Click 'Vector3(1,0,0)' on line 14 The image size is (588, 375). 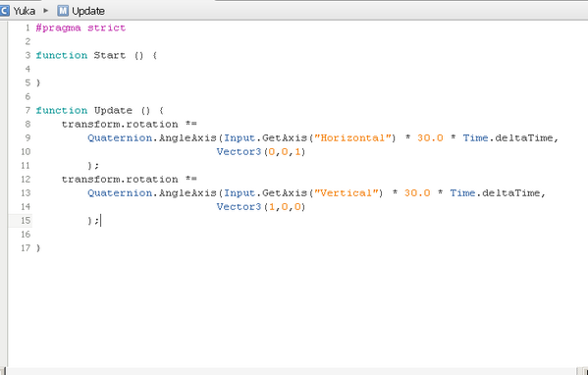point(261,207)
